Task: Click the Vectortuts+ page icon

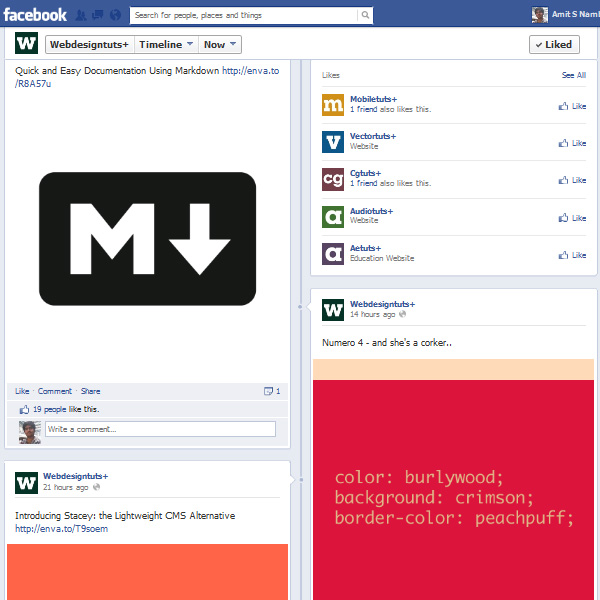Action: 333,142
